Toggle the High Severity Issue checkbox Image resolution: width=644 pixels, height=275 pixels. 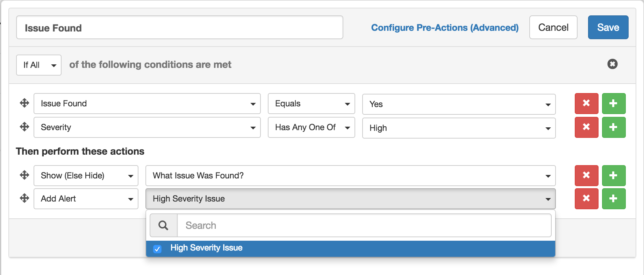pos(157,249)
